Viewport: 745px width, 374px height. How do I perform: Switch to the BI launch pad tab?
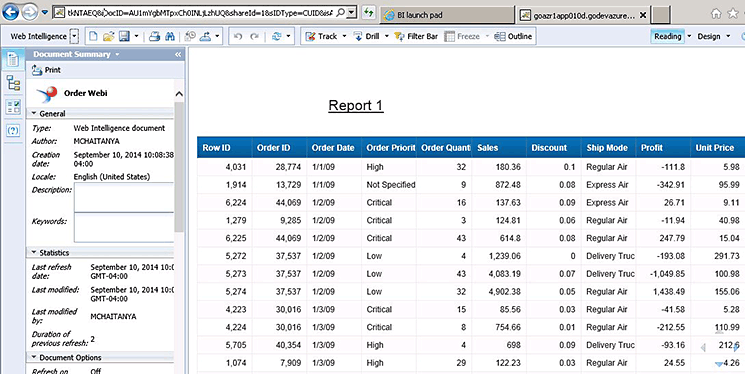click(447, 15)
